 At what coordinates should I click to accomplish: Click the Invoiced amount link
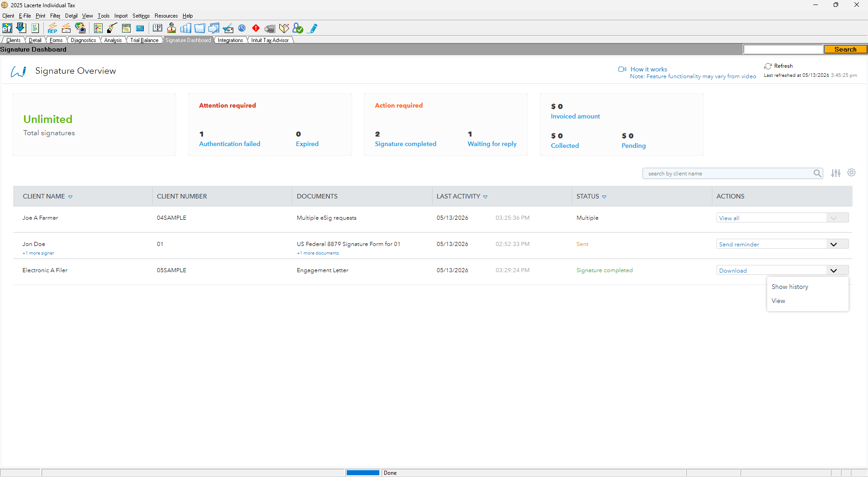click(x=575, y=116)
